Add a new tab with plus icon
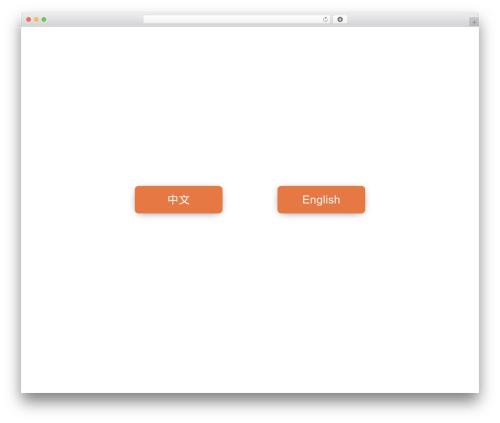 pyautogui.click(x=474, y=22)
